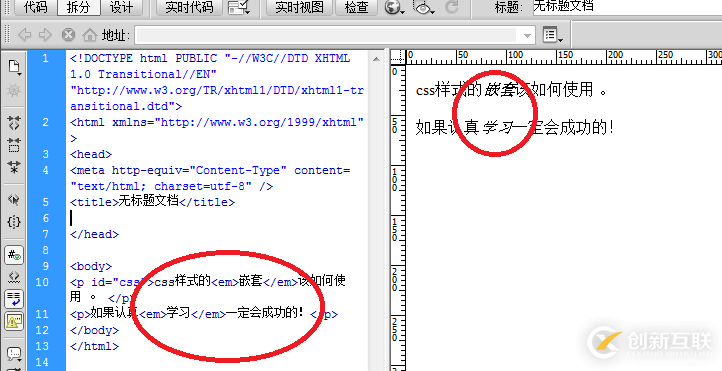Viewport: 722px width, 371px height.
Task: Click line number 1 in the gutter
Action: point(45,58)
